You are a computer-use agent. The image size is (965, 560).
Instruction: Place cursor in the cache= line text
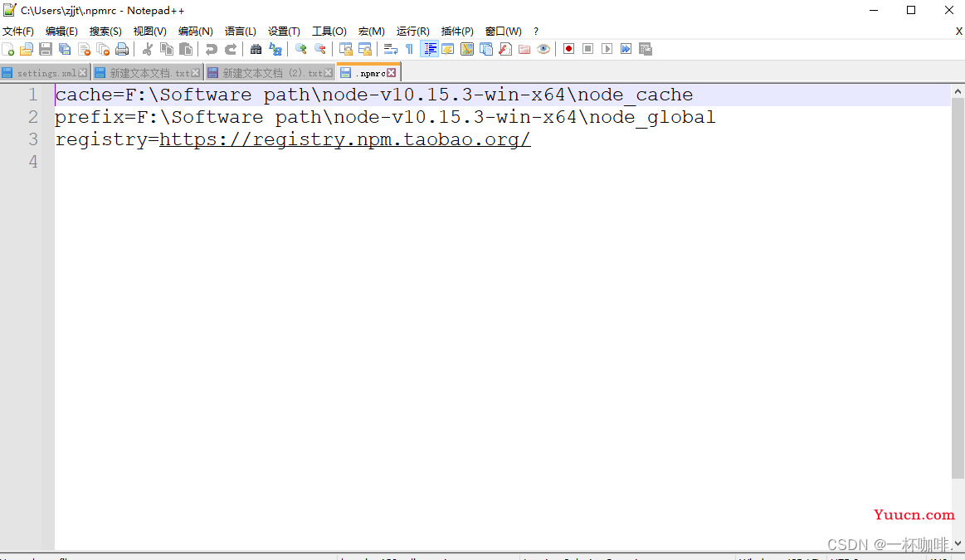point(374,95)
